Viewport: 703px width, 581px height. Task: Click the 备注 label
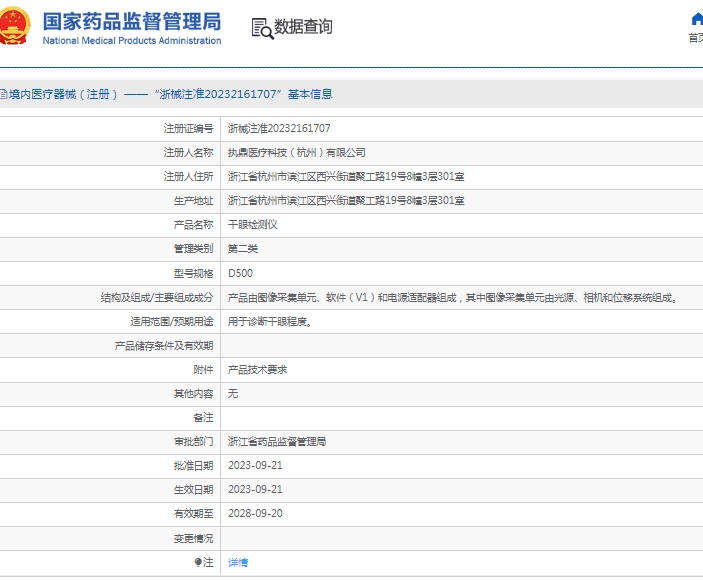point(203,418)
